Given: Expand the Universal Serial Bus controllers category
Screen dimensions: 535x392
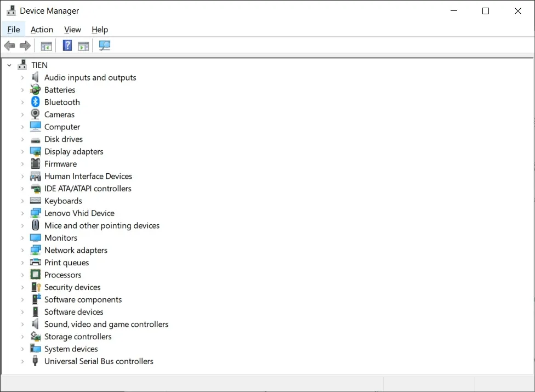Looking at the screenshot, I should tap(22, 361).
